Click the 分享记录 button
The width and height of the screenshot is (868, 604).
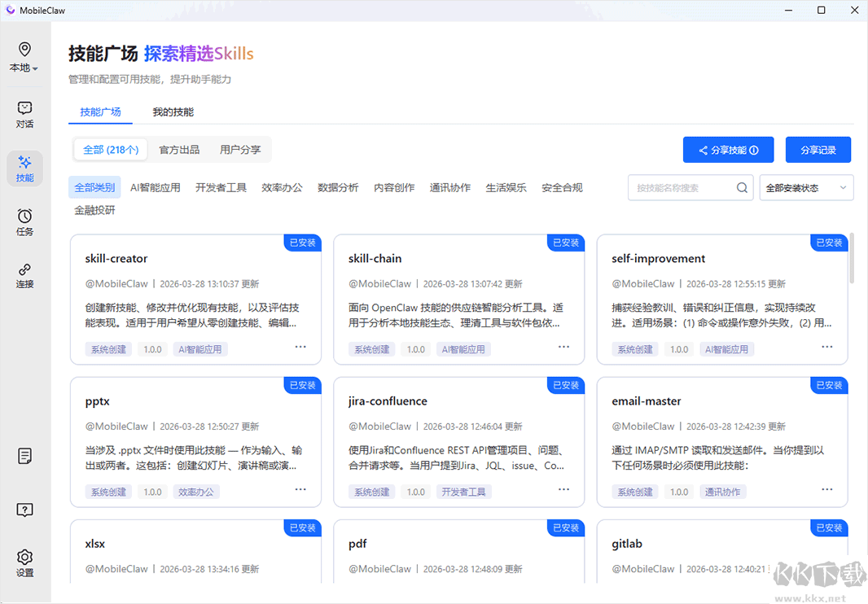click(818, 150)
